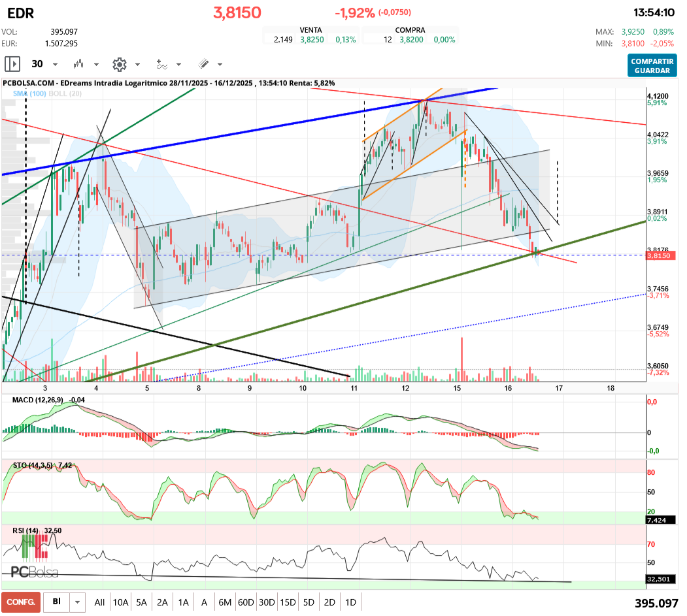Expand the drawing tools dropdown arrow
Screen dimensions: 687x616
pyautogui.click(x=220, y=65)
